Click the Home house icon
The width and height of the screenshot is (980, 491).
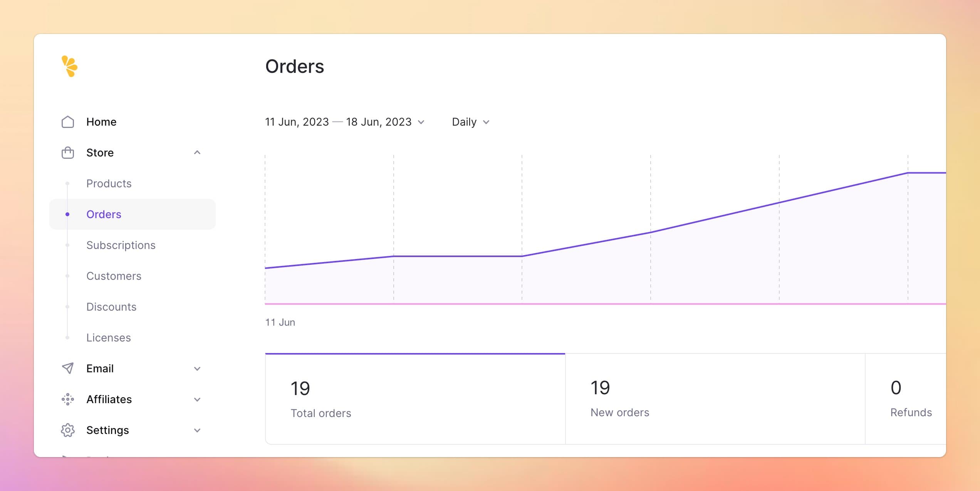pyautogui.click(x=68, y=122)
